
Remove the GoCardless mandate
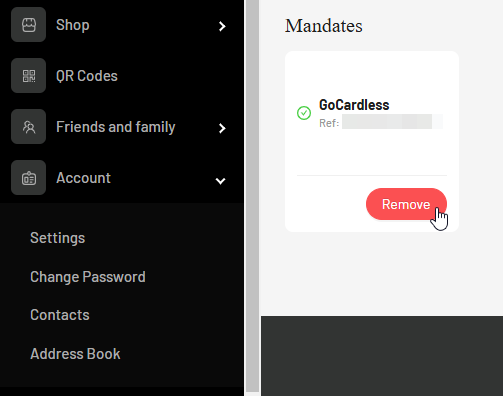coord(406,204)
